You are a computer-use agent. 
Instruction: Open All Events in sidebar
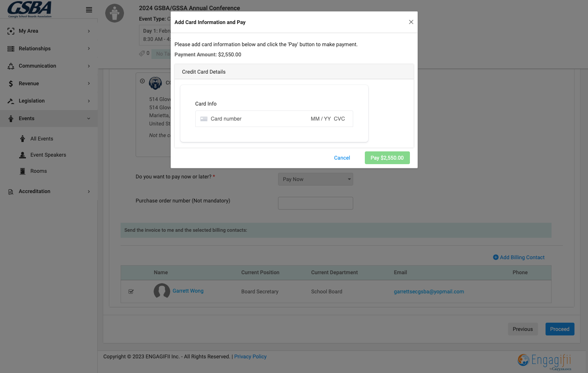42,139
